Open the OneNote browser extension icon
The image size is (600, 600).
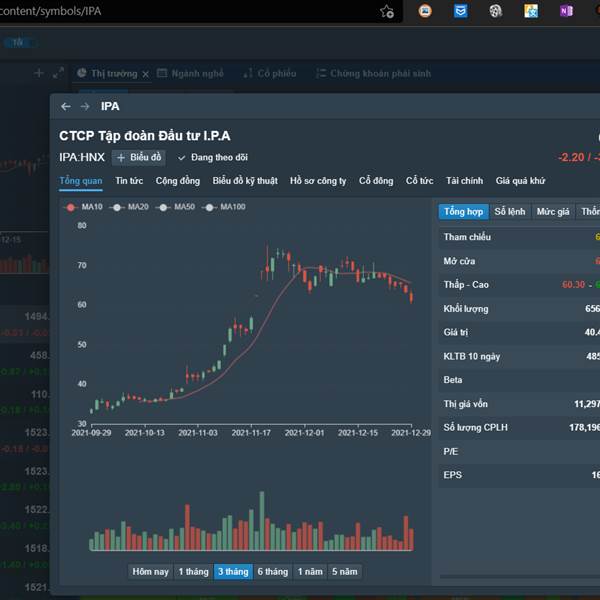point(566,11)
